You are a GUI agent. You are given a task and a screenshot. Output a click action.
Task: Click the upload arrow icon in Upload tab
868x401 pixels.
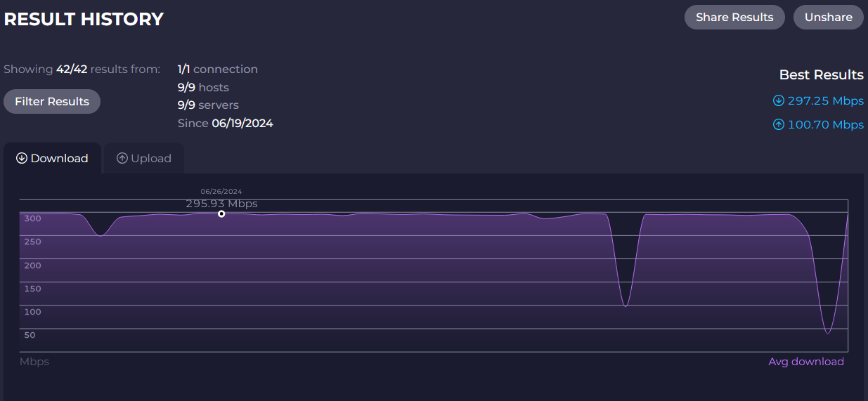tap(122, 158)
